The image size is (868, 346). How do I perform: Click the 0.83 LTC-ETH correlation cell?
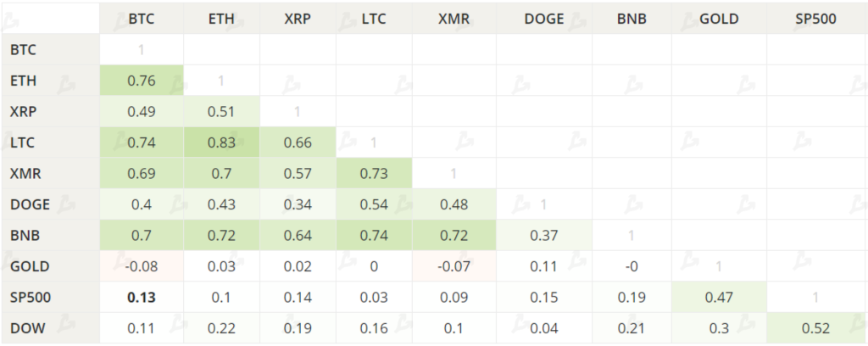pos(221,142)
